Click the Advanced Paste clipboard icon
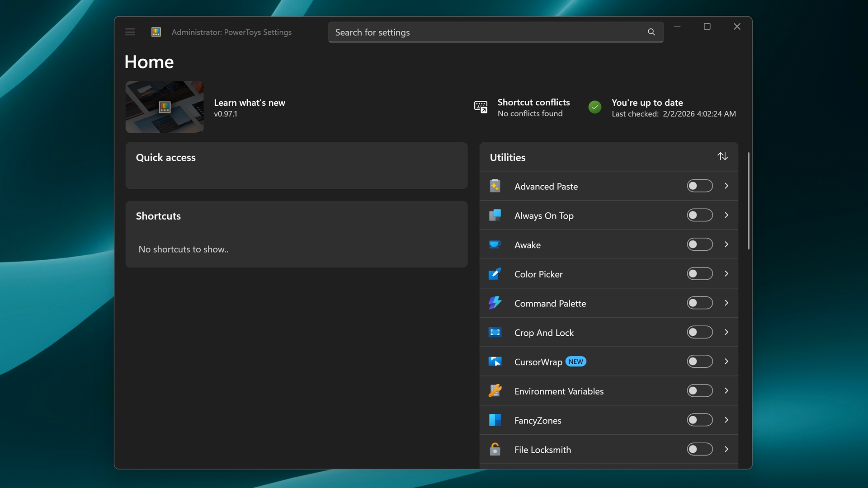This screenshot has width=868, height=488. tap(495, 186)
